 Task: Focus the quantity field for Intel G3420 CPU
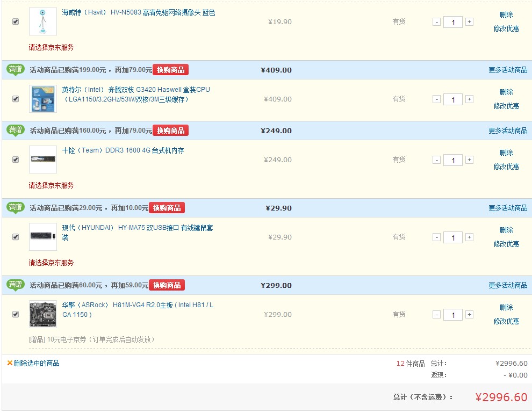(453, 100)
